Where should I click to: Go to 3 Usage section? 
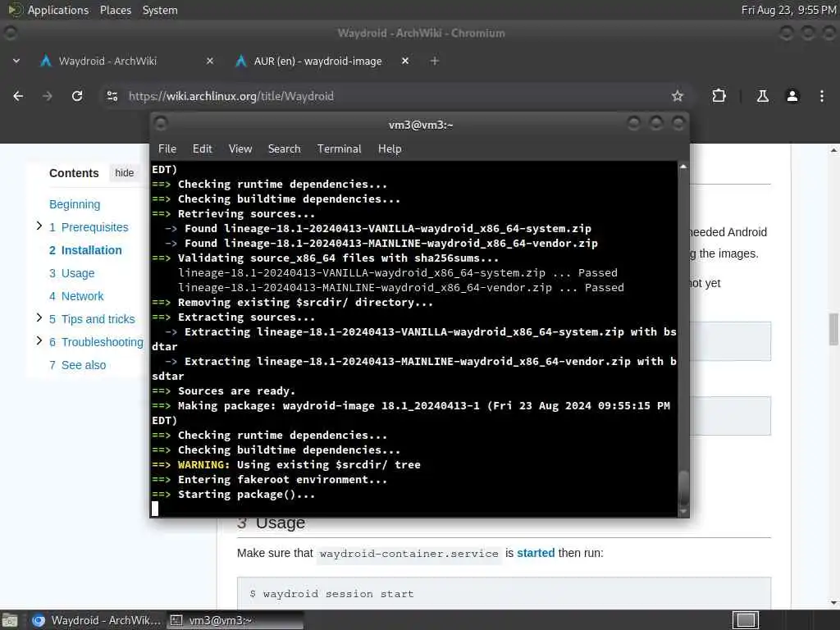[72, 273]
